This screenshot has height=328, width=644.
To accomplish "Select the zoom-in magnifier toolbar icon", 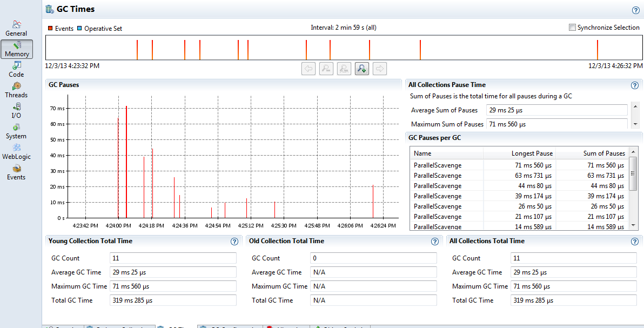I will click(362, 69).
